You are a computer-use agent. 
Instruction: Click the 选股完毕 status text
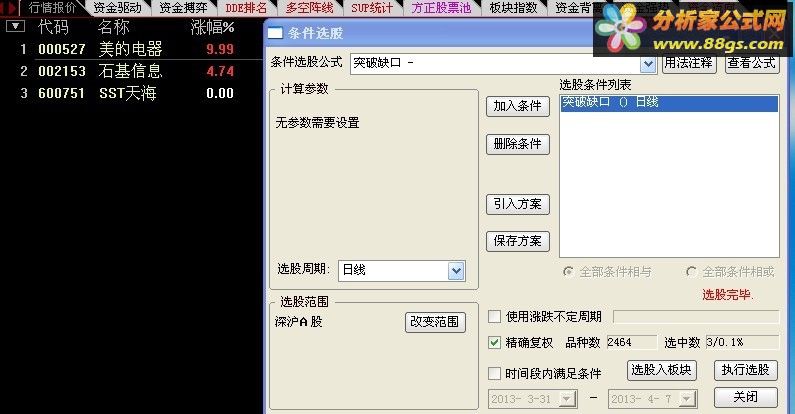coord(728,294)
